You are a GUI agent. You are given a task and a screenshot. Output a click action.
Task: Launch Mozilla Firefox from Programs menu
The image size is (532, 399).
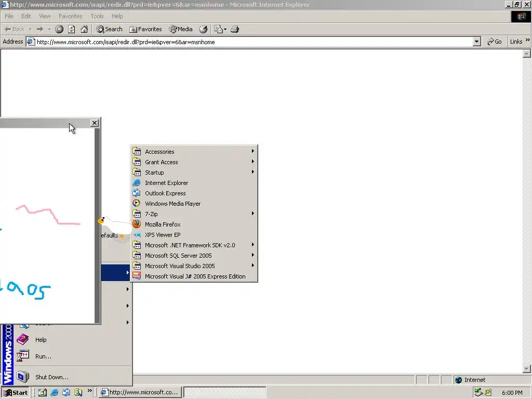pos(194,224)
